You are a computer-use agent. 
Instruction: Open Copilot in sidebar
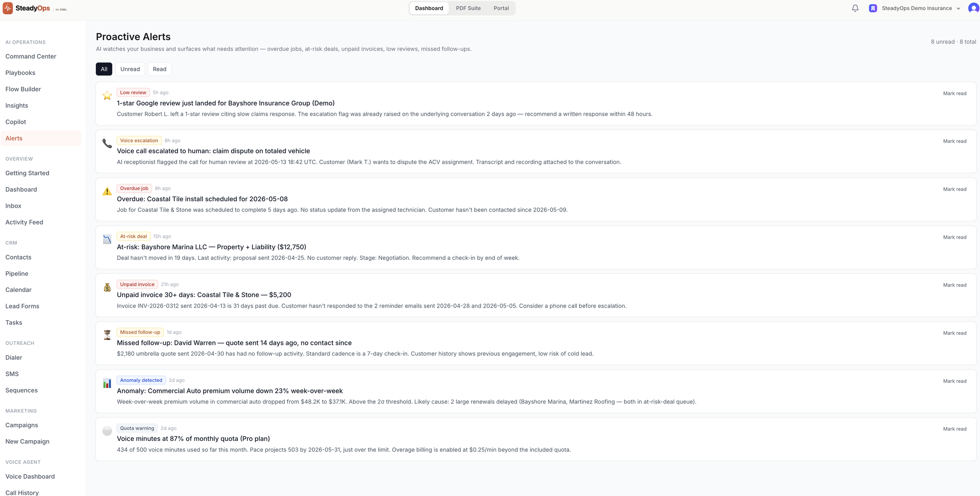click(41, 122)
